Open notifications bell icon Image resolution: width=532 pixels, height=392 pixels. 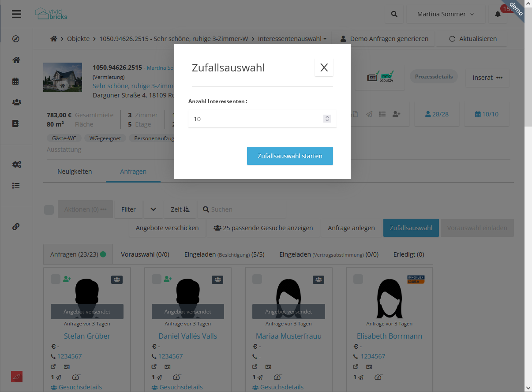(498, 14)
